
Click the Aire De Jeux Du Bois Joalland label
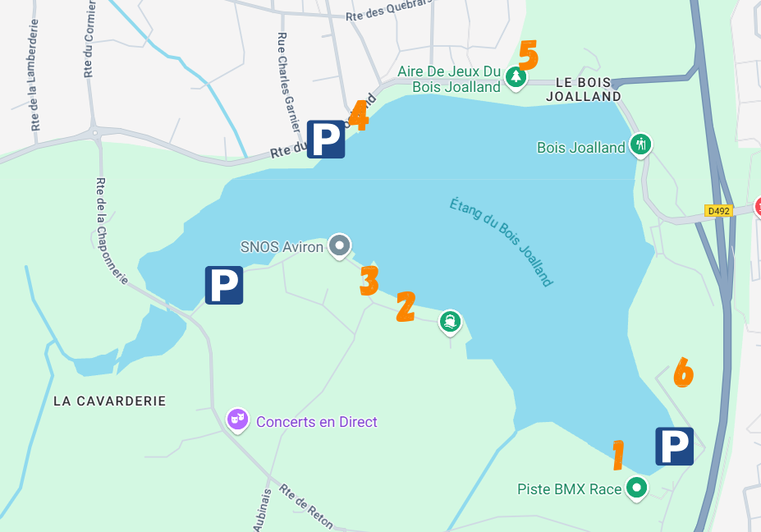click(x=449, y=79)
